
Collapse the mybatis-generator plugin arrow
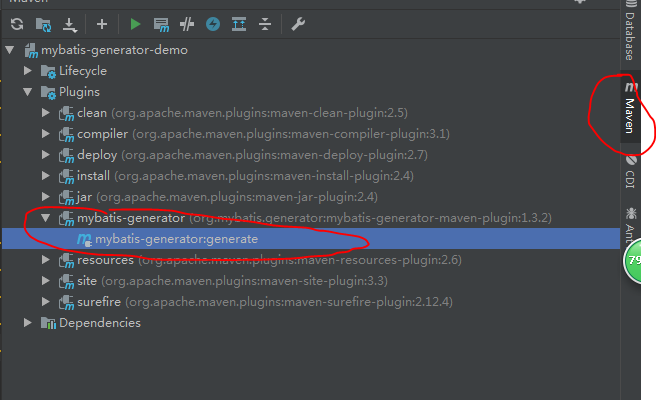46,218
